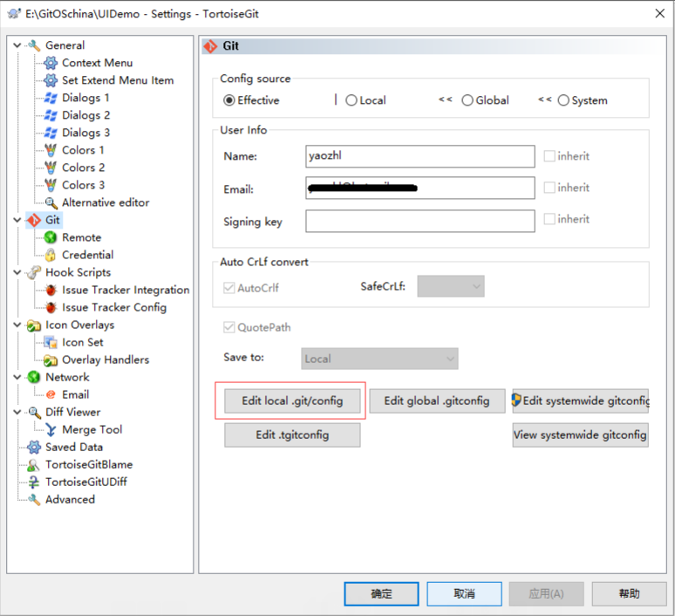Click the Diff Viewer magnifier icon

(34, 412)
